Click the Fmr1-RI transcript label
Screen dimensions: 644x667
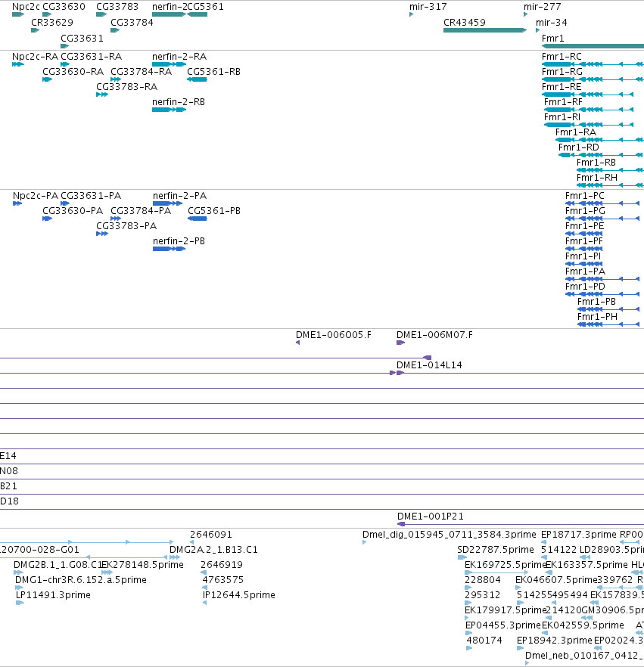(562, 117)
